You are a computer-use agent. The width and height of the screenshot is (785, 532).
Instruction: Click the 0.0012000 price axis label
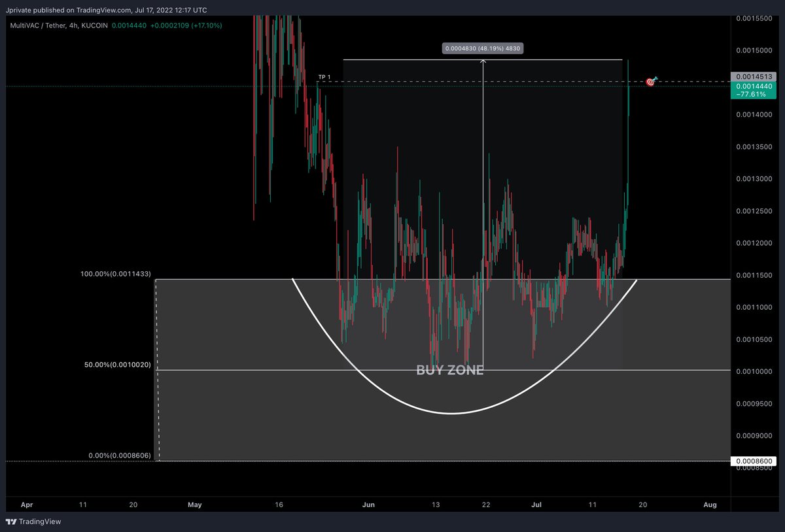click(x=754, y=243)
